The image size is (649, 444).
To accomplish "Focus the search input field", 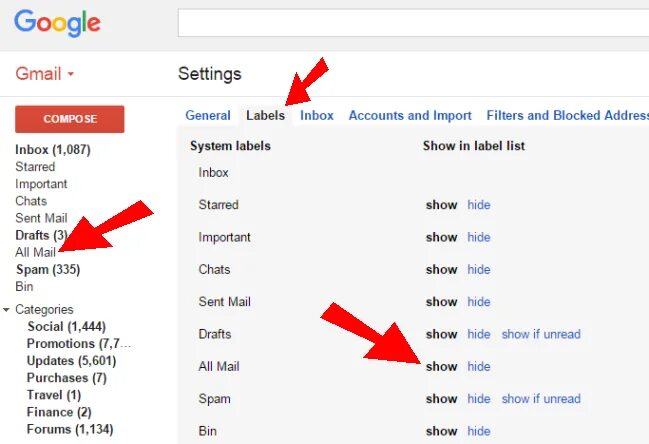I will (413, 23).
